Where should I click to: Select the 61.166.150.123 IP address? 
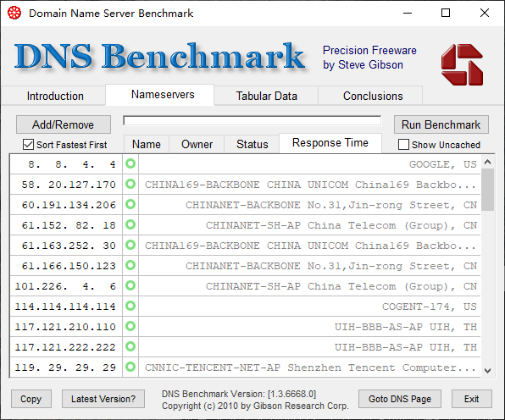69,266
